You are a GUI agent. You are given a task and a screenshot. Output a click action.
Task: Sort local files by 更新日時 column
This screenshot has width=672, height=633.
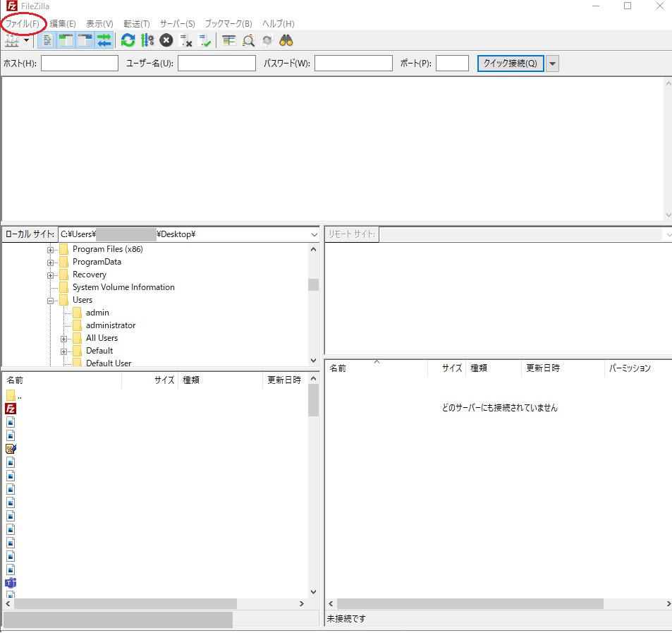tap(285, 380)
